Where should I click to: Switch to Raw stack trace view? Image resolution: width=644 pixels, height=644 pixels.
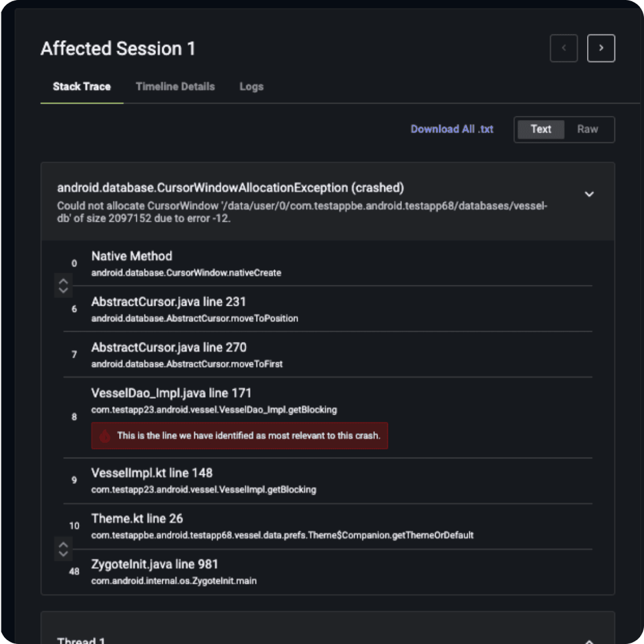(x=588, y=129)
